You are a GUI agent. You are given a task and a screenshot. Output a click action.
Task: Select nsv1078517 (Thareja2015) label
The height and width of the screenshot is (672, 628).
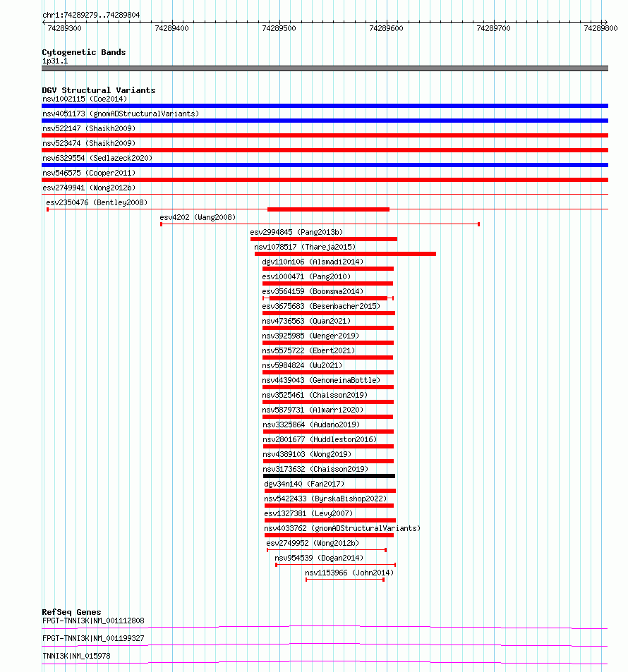coord(305,247)
